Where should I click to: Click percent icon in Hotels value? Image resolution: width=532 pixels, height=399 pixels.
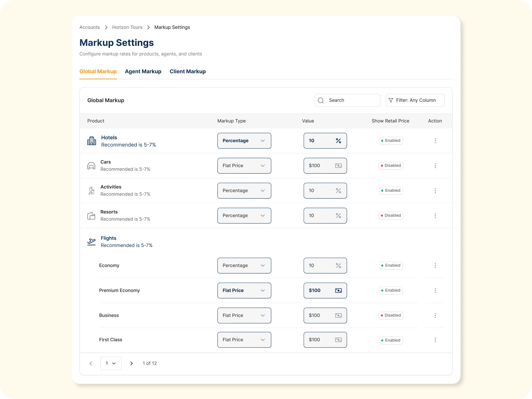338,141
